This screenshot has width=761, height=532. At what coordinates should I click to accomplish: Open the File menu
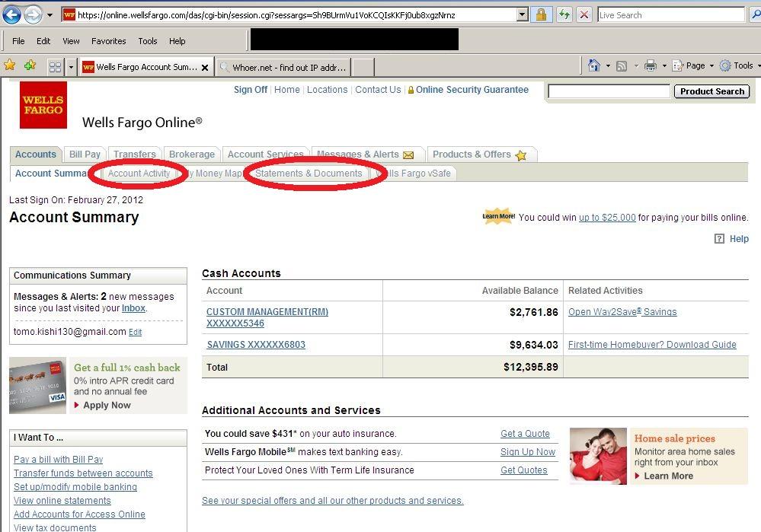tap(18, 41)
